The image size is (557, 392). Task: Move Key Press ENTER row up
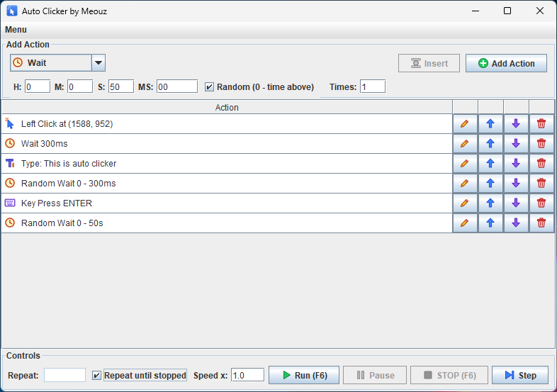(x=490, y=203)
